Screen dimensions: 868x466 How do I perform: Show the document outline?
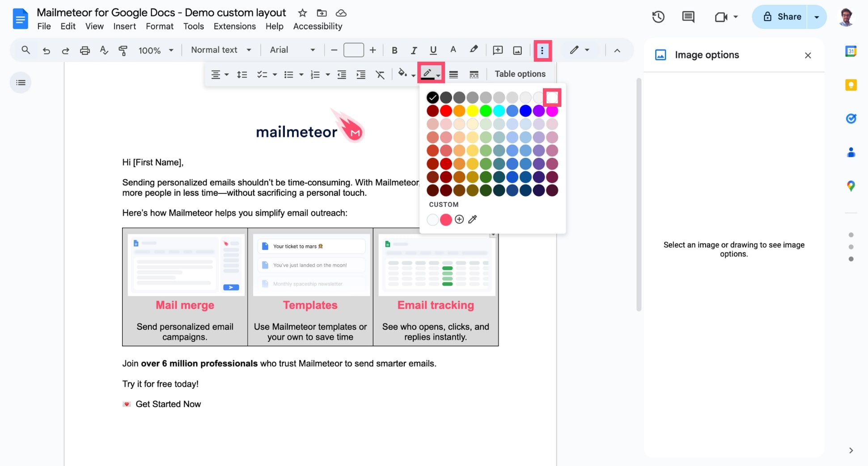click(21, 83)
